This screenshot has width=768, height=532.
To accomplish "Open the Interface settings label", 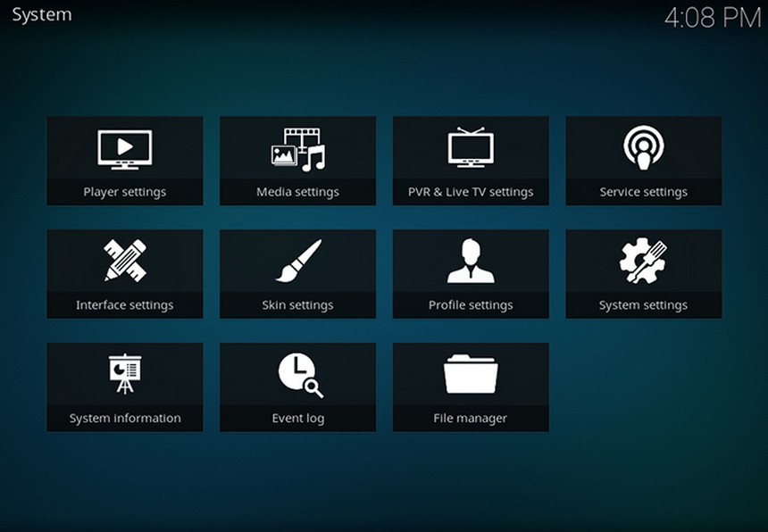I will pyautogui.click(x=125, y=305).
